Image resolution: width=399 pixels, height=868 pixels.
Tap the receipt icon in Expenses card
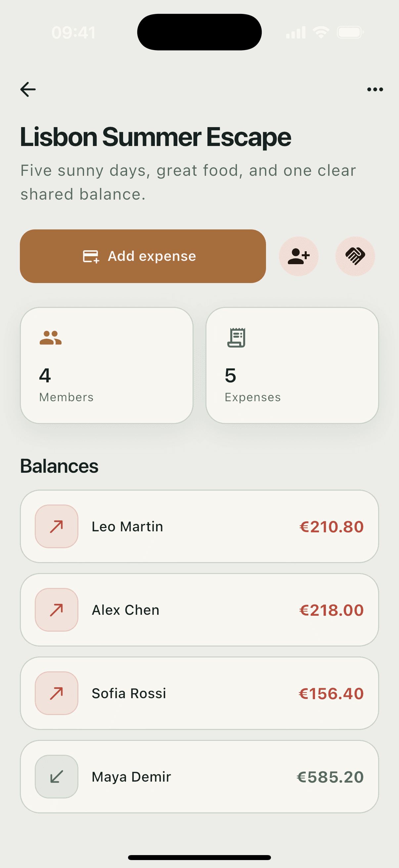236,338
